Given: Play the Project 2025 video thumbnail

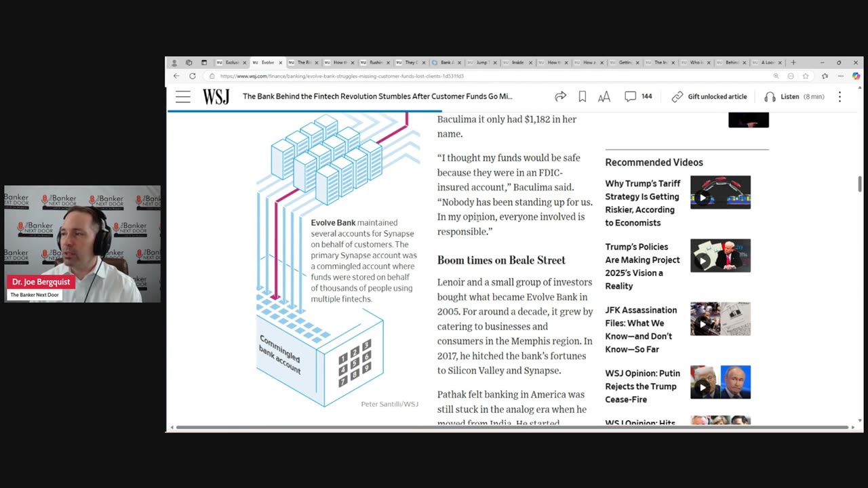Looking at the screenshot, I should tap(720, 256).
